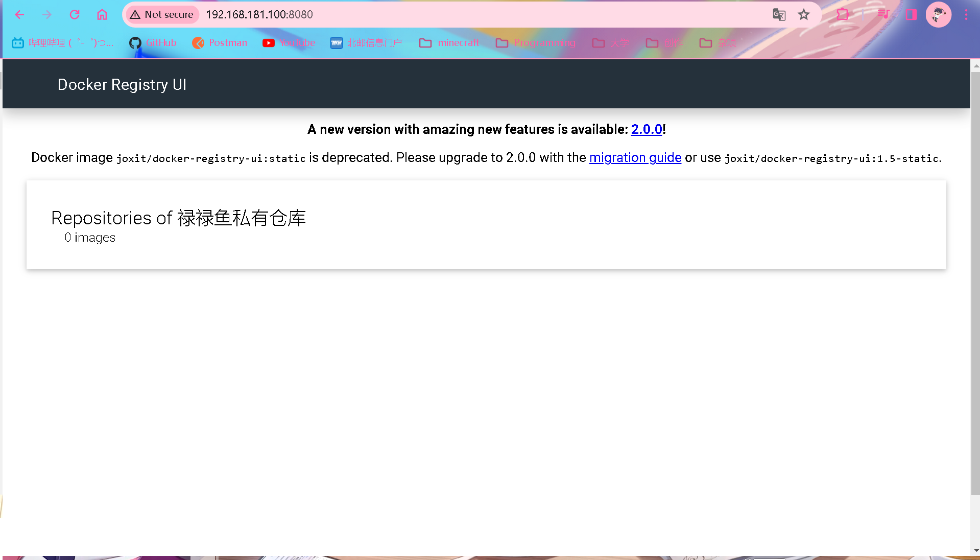Open the GitHub bookmark
This screenshot has width=980, height=560.
click(153, 43)
